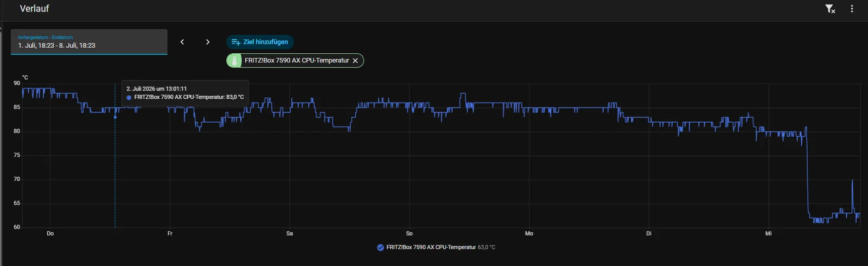Open the start–end date range picker
The image size is (868, 266).
[89, 42]
